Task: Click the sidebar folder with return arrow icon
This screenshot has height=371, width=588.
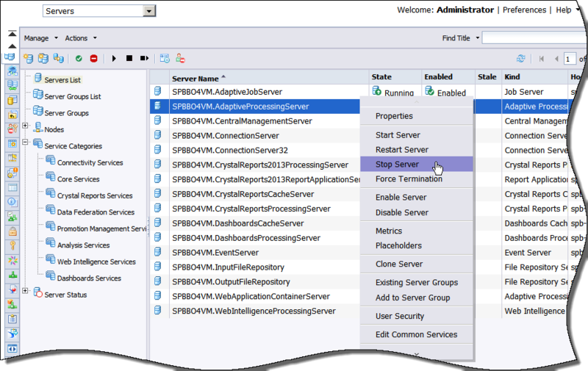Action: pos(12,115)
